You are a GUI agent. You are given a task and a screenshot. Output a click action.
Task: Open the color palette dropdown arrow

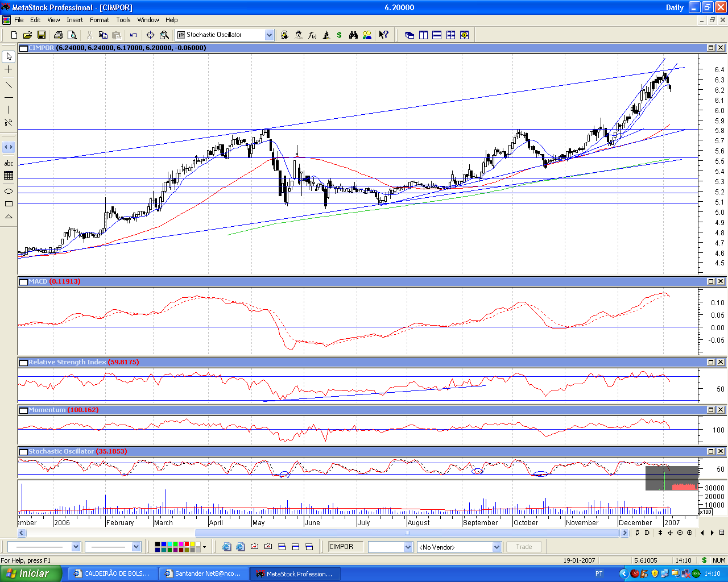(204, 547)
